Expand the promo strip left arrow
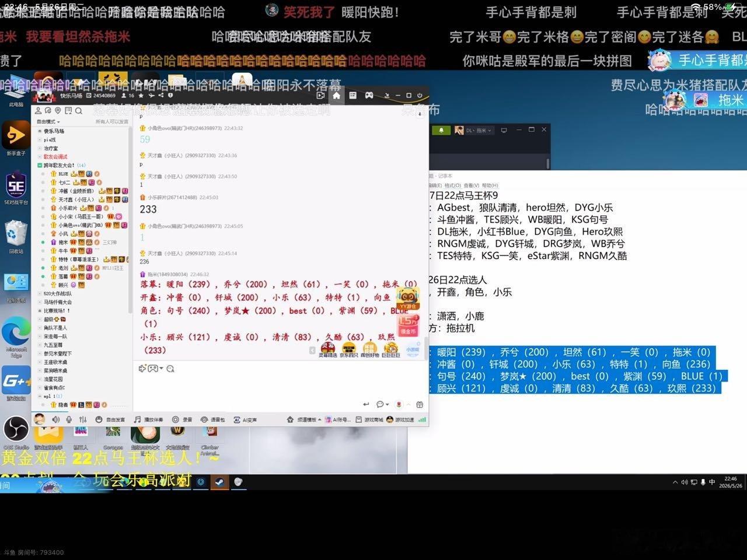The image size is (747, 560). click(x=312, y=350)
